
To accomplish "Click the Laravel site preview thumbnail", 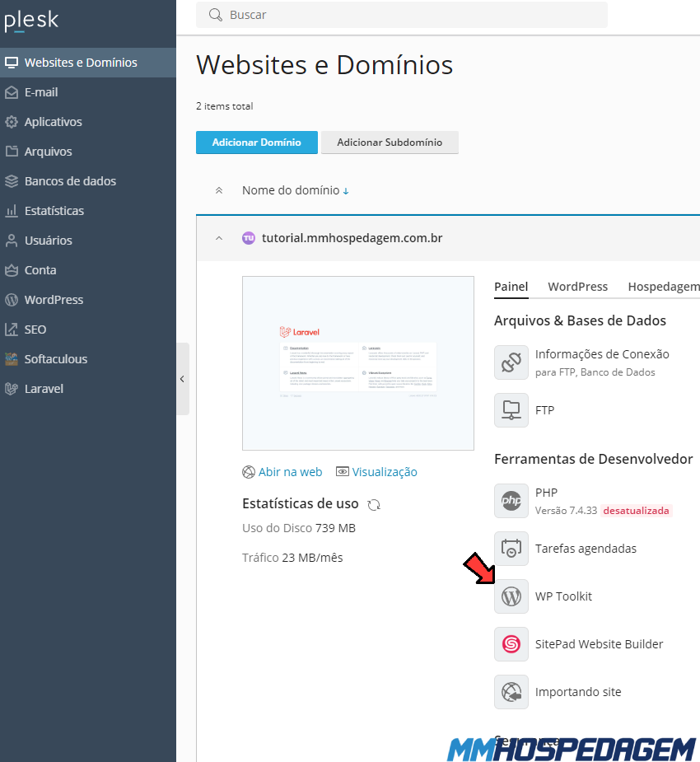I will [x=358, y=363].
